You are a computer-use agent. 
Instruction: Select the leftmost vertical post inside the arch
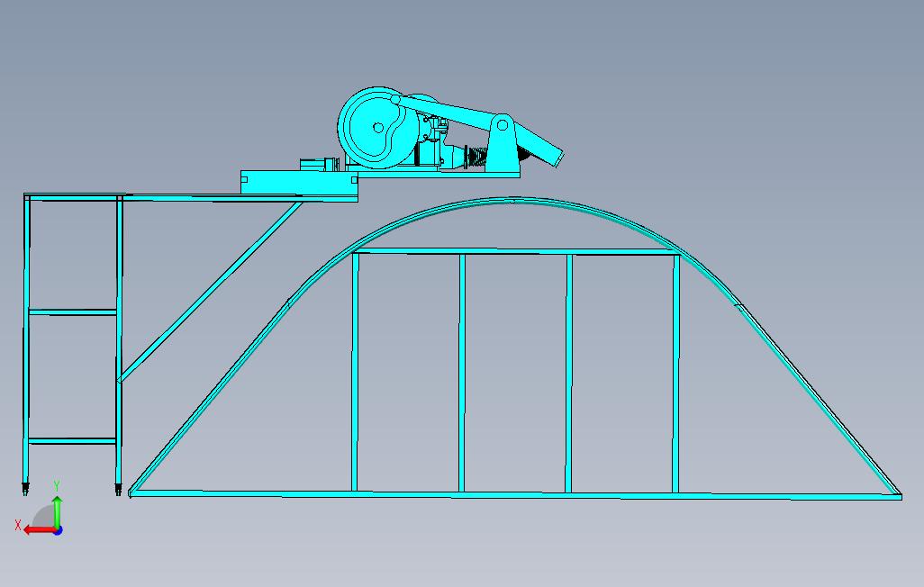pos(355,371)
